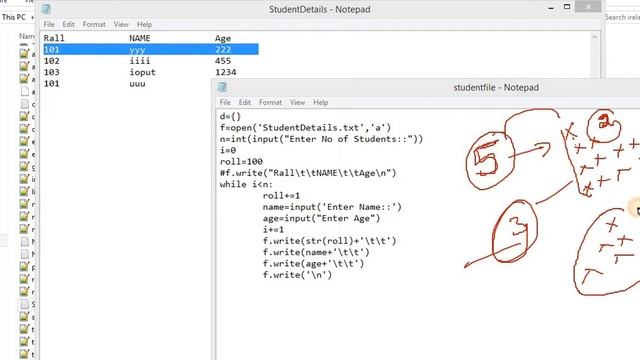Image resolution: width=640 pixels, height=360 pixels.
Task: Click the 'i+=1' code line
Action: 273,230
